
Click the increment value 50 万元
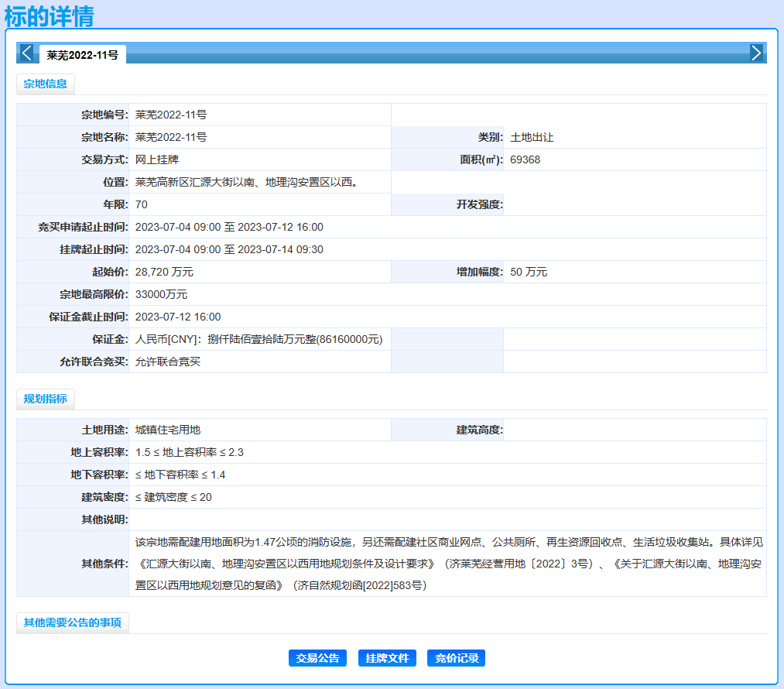click(529, 272)
